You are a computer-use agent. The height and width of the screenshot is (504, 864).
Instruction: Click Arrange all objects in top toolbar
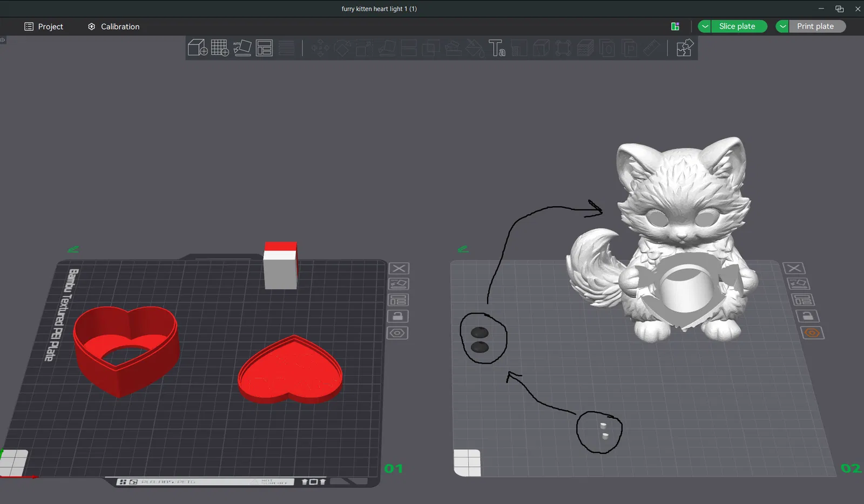tap(264, 48)
